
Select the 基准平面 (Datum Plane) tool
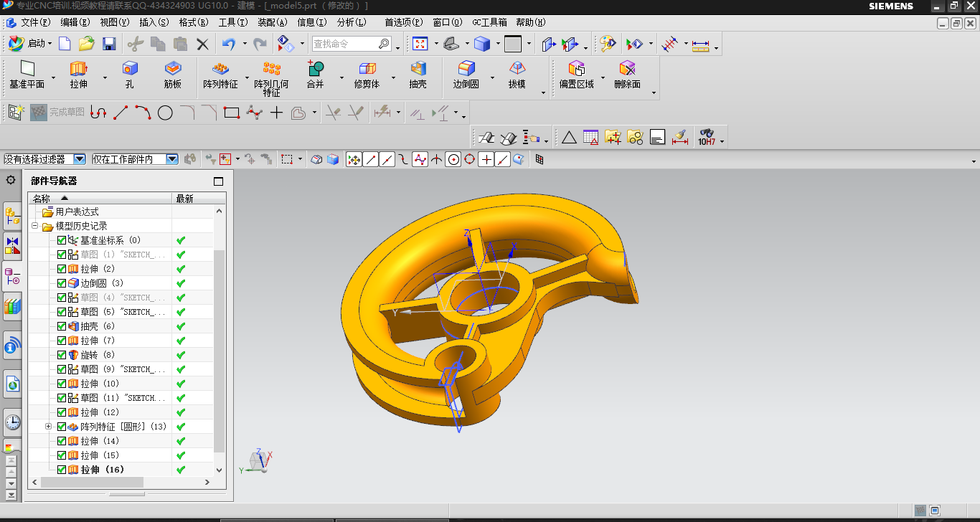pos(27,70)
